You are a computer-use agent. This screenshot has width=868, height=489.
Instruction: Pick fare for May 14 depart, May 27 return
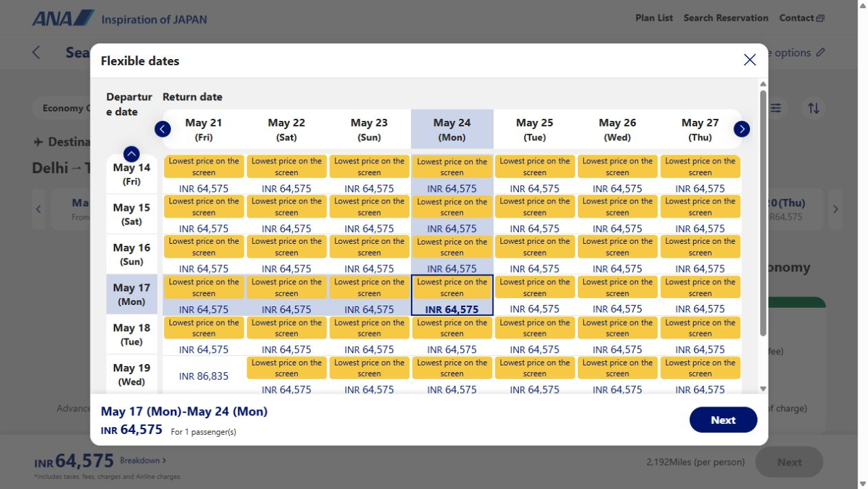click(x=700, y=174)
